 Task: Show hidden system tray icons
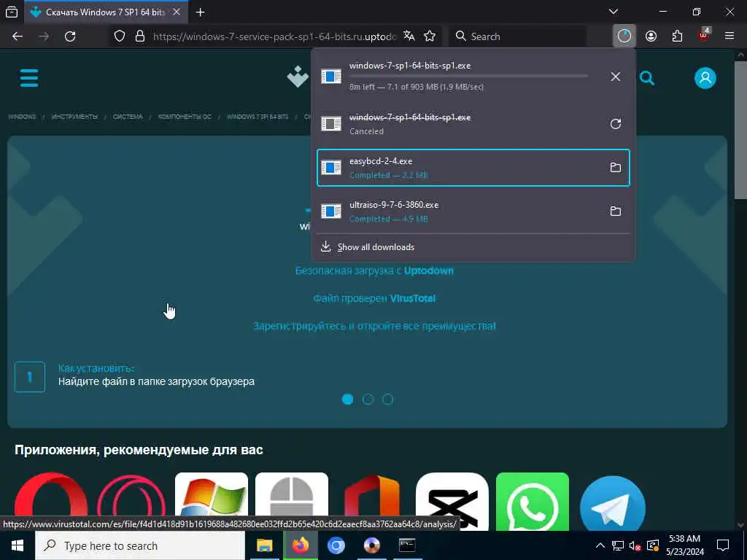[600, 545]
